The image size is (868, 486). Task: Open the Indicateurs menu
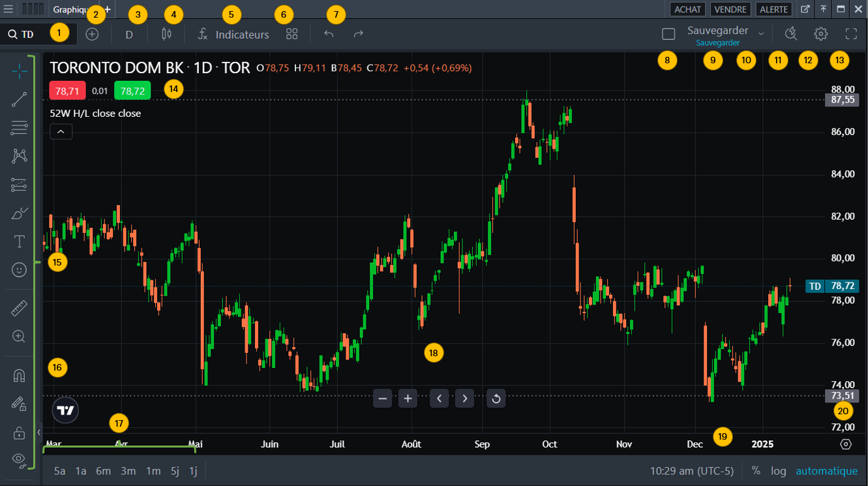[233, 35]
